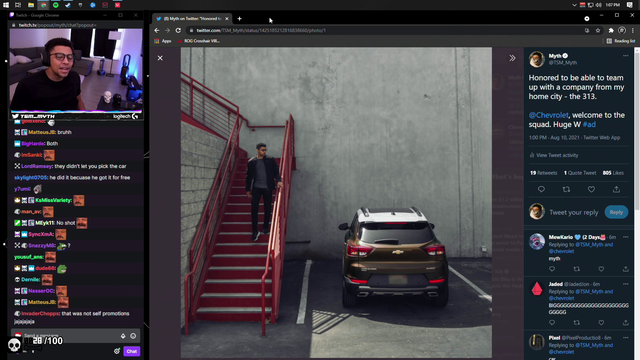Retweet MewKario's reply
This screenshot has width=640, height=360.
click(576, 269)
